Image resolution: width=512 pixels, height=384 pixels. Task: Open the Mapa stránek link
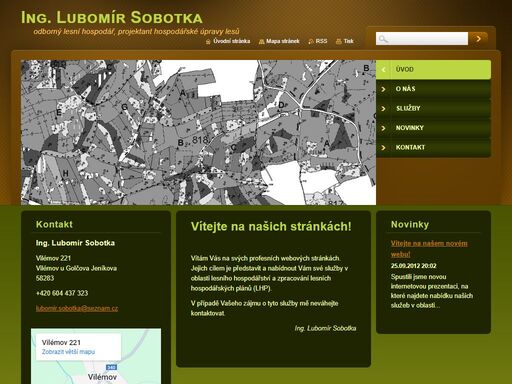click(283, 41)
